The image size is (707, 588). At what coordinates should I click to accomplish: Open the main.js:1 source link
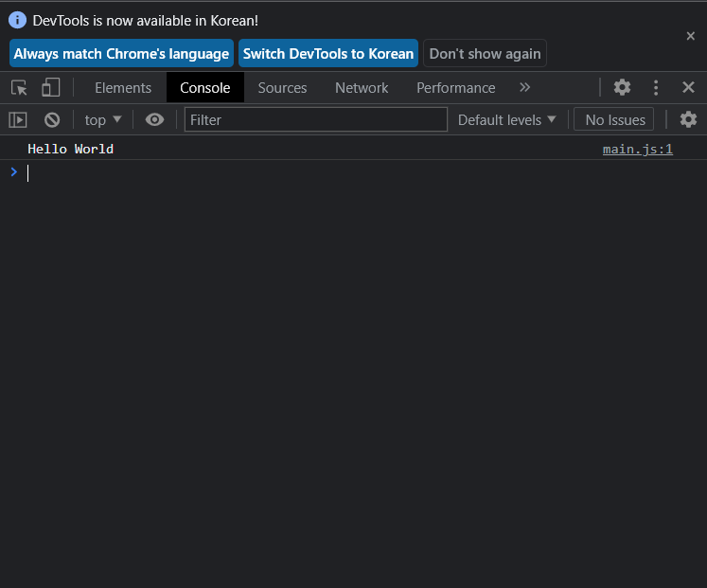638,149
